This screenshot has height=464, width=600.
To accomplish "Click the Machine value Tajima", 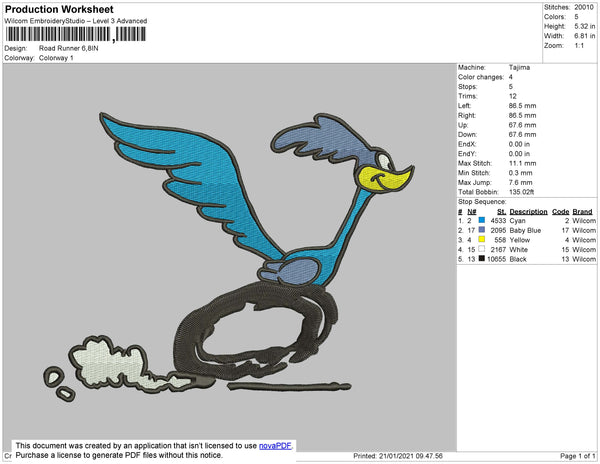I will pos(519,67).
